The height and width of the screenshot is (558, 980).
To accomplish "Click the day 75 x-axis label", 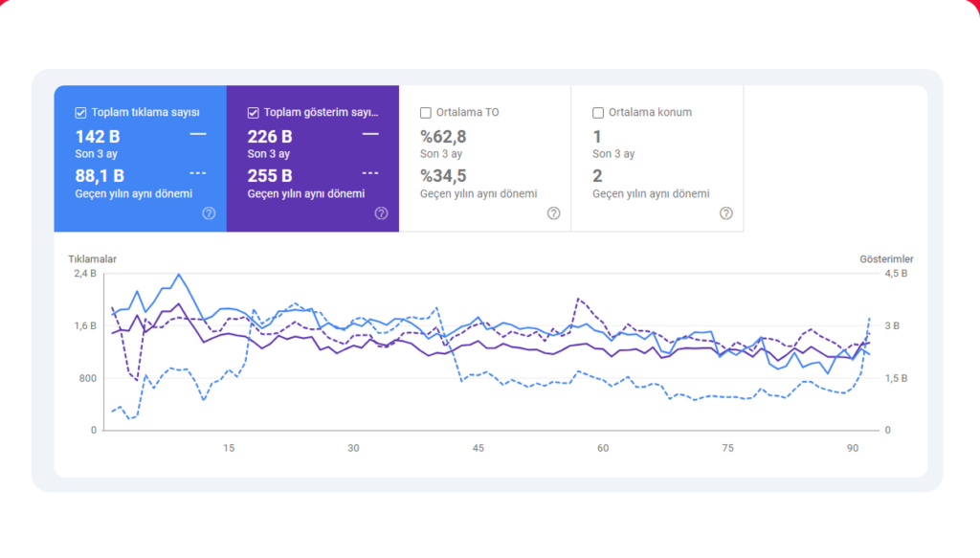I will pyautogui.click(x=727, y=448).
